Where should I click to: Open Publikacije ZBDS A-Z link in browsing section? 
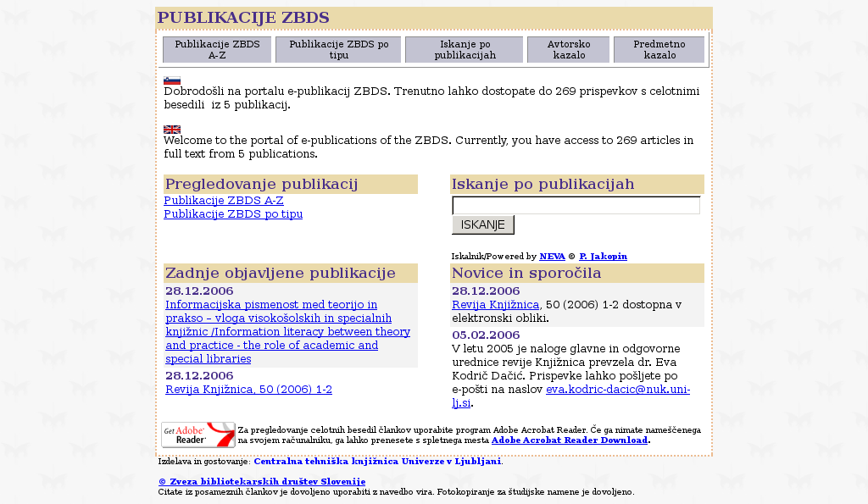click(224, 201)
